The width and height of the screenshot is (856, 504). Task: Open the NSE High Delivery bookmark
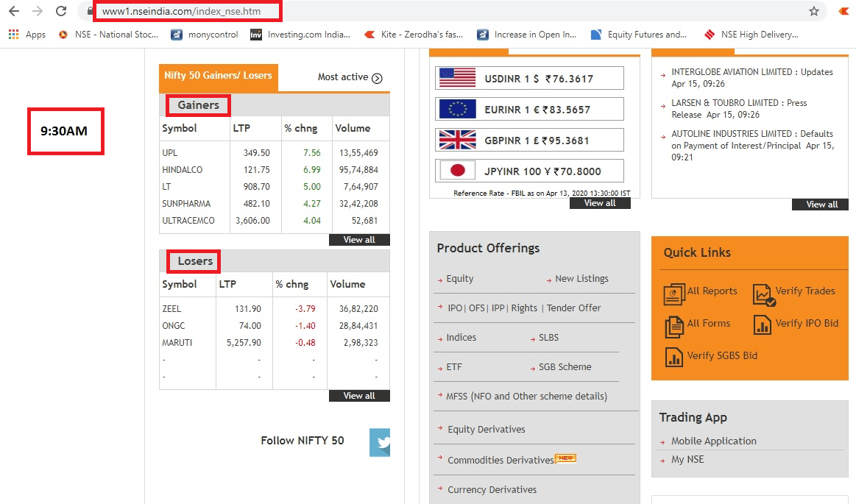[751, 35]
